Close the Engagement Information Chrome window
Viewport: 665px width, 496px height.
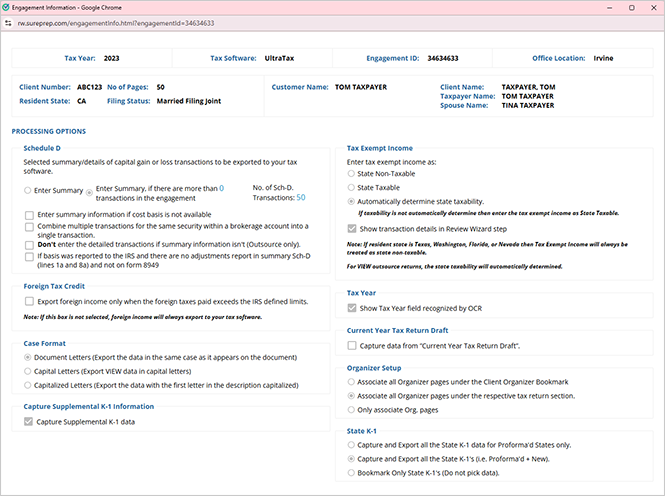[654, 8]
